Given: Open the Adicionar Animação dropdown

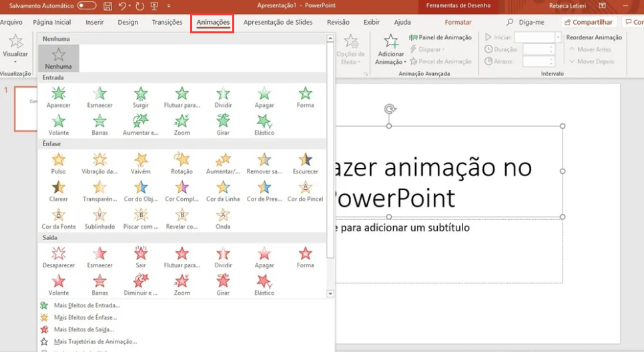Looking at the screenshot, I should (x=390, y=50).
